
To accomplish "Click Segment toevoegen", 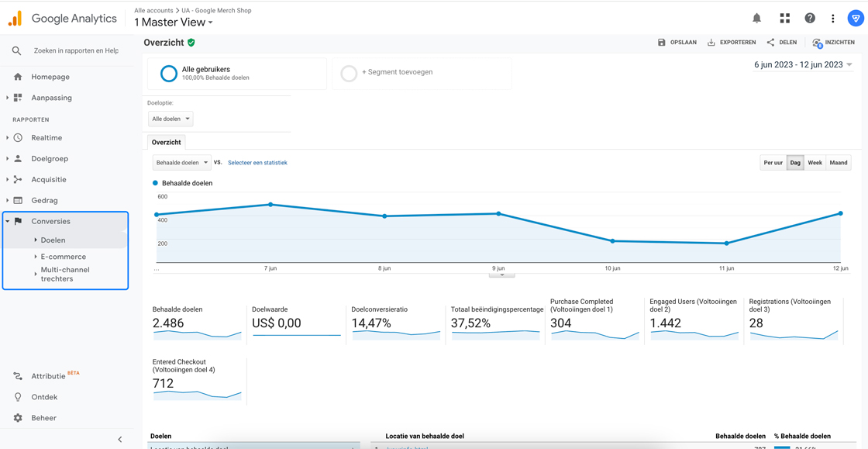I will point(397,72).
